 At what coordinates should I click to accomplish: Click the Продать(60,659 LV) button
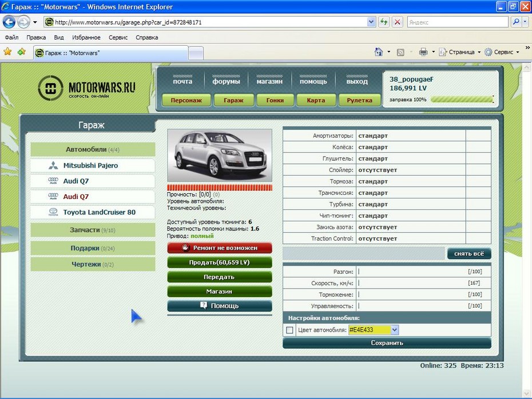220,262
